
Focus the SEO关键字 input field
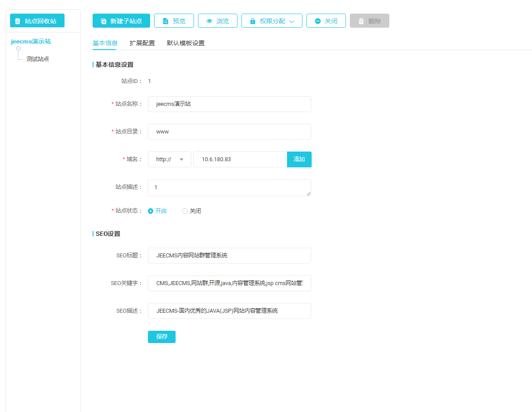[x=230, y=283]
